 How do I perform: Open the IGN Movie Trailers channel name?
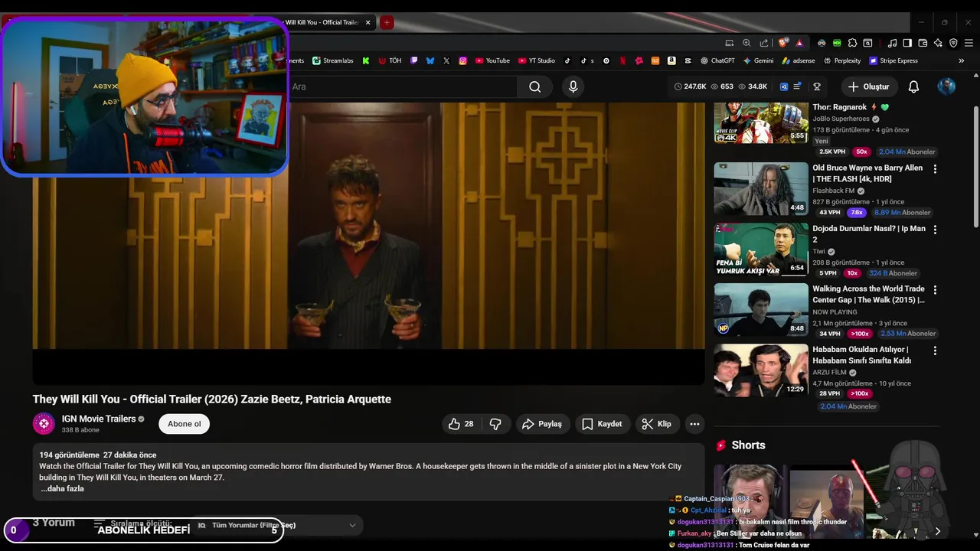point(99,419)
